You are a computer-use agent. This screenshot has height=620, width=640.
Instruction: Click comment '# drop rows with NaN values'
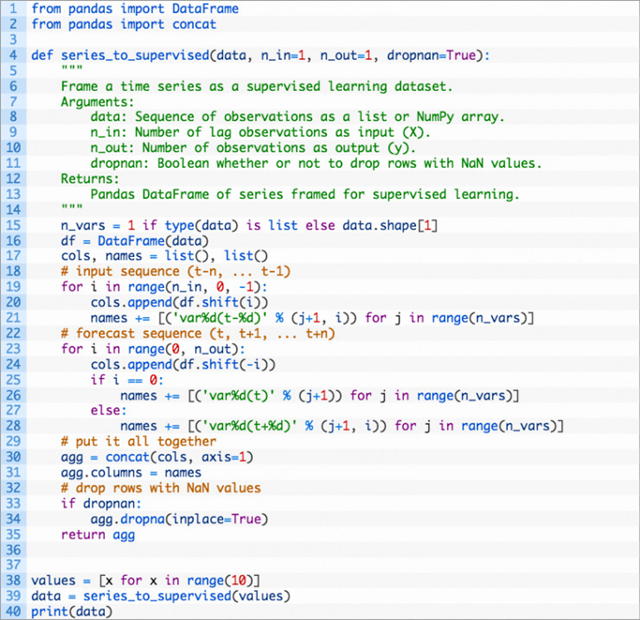161,489
